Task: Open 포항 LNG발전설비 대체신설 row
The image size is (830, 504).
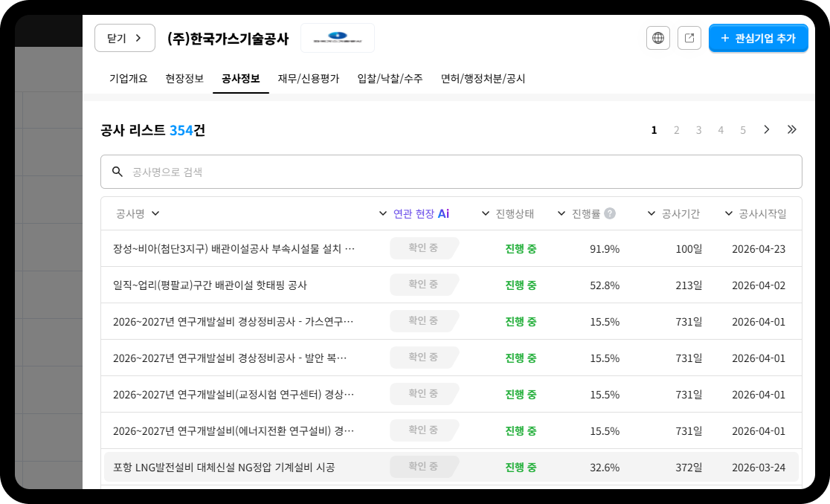Action: pos(451,467)
